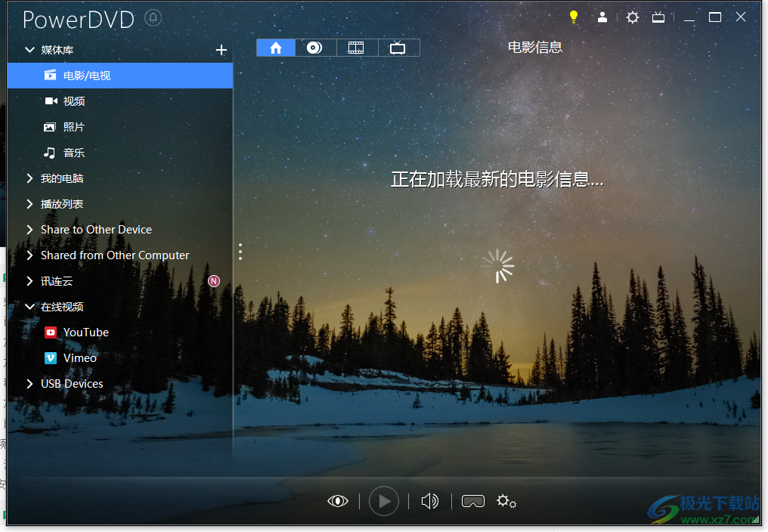Open Vimeo online video
This screenshot has width=768, height=532.
pos(120,358)
